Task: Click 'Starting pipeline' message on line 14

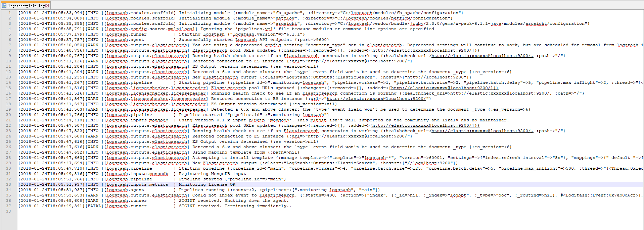Action: pos(201,82)
